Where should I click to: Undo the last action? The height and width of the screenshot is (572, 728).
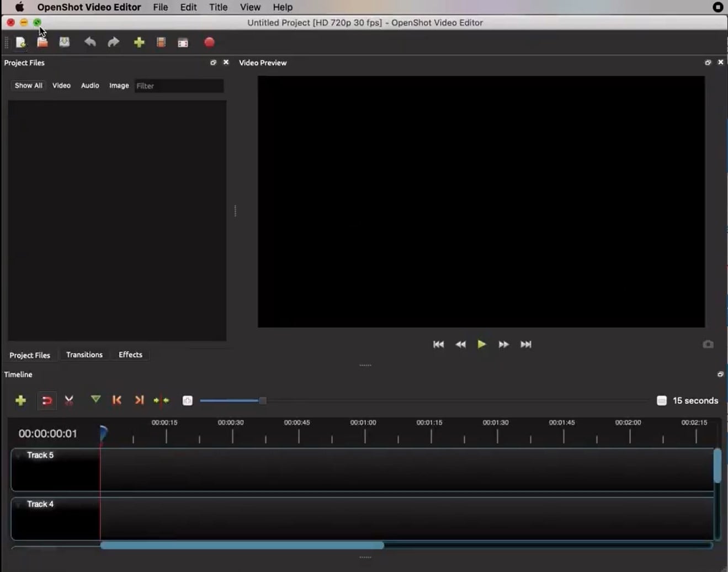coord(90,42)
